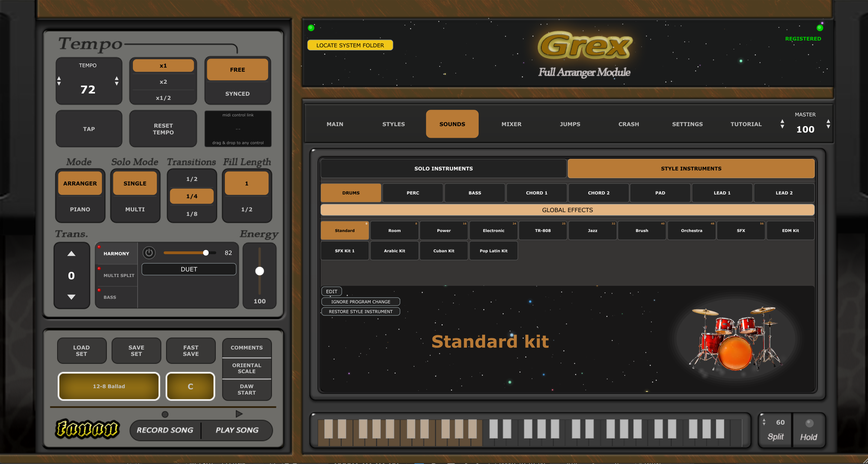Viewport: 868px width, 464px height.
Task: Open GLOBAL EFFECTS bar
Action: pyautogui.click(x=567, y=210)
